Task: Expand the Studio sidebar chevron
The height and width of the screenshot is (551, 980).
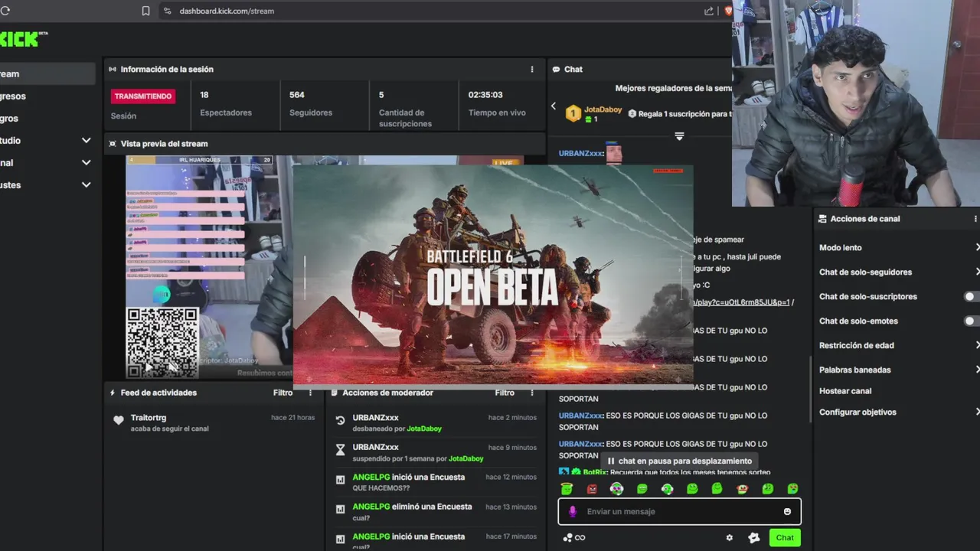Action: click(x=86, y=141)
